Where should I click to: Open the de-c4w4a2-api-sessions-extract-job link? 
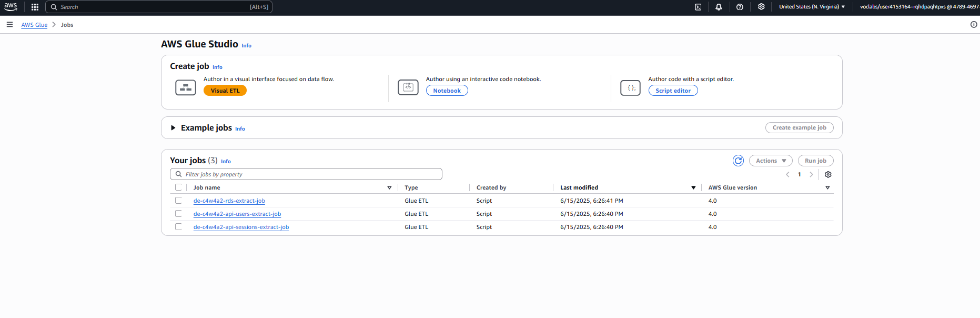[241, 227]
